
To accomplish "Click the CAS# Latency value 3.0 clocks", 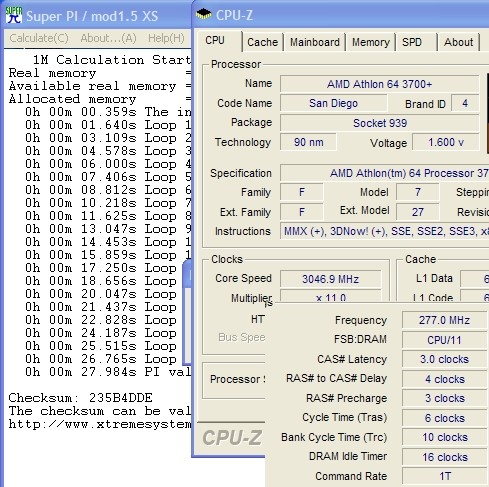I will pos(444,359).
